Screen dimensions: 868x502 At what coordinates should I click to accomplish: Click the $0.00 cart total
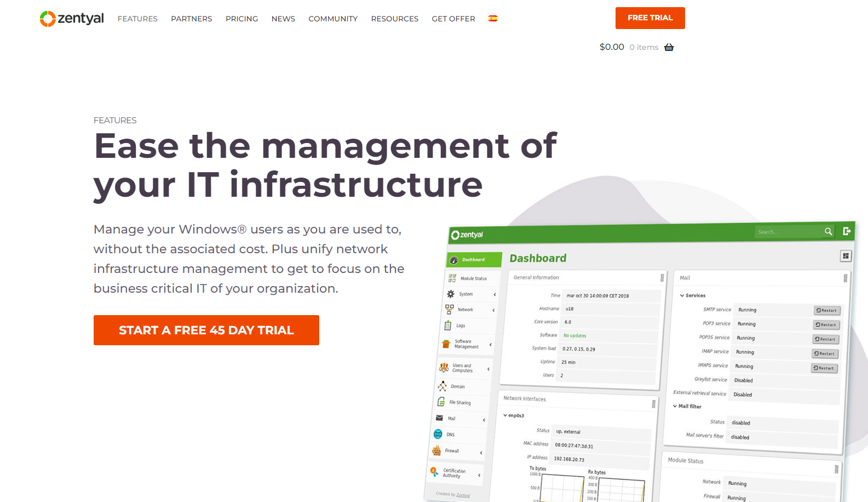pyautogui.click(x=612, y=47)
